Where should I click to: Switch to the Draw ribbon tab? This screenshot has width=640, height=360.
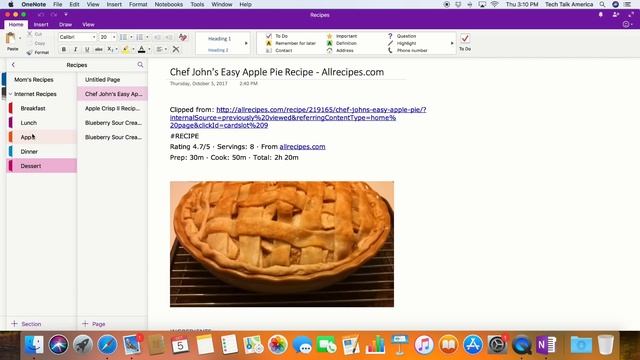point(65,24)
